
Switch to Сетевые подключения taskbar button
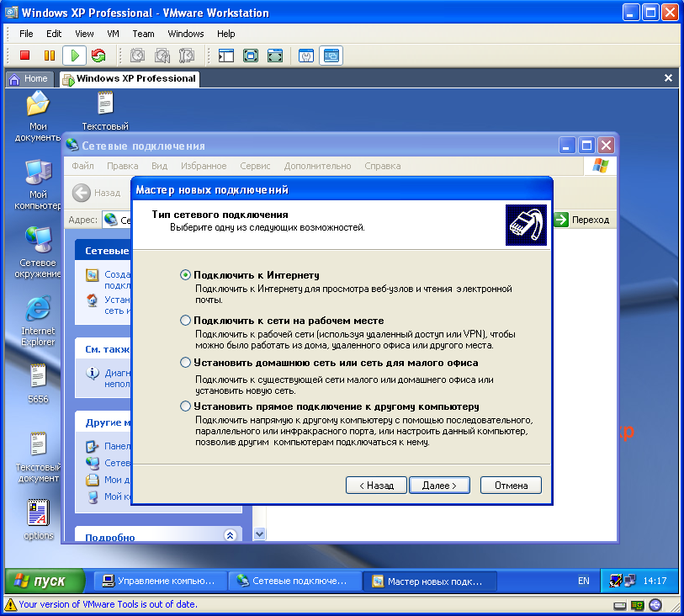tap(295, 581)
